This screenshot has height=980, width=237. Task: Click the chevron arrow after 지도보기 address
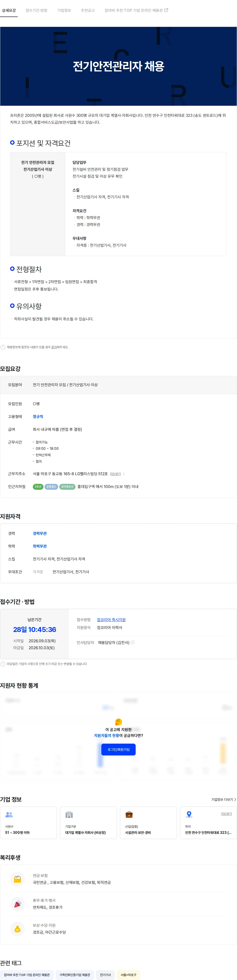[x=124, y=474]
